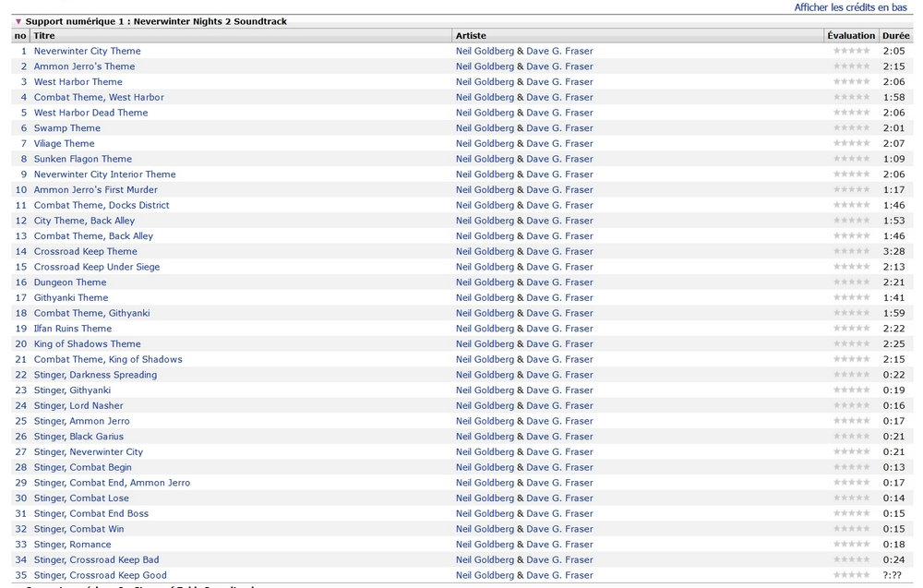Collapse the Support numérique 1 section
This screenshot has width=923, height=588.
click(x=18, y=22)
